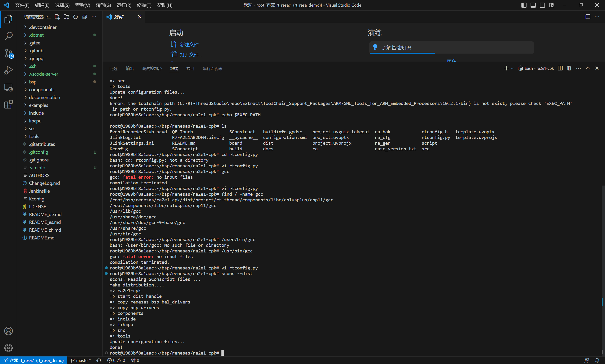Open Manage gear menu

pos(8,348)
